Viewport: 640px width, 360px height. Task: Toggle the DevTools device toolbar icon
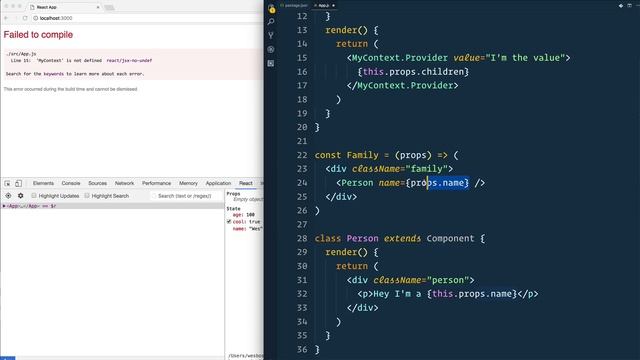coord(18,184)
